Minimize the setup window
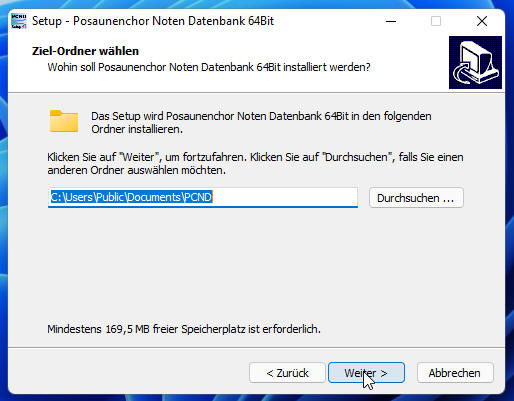The height and width of the screenshot is (401, 514). point(391,21)
